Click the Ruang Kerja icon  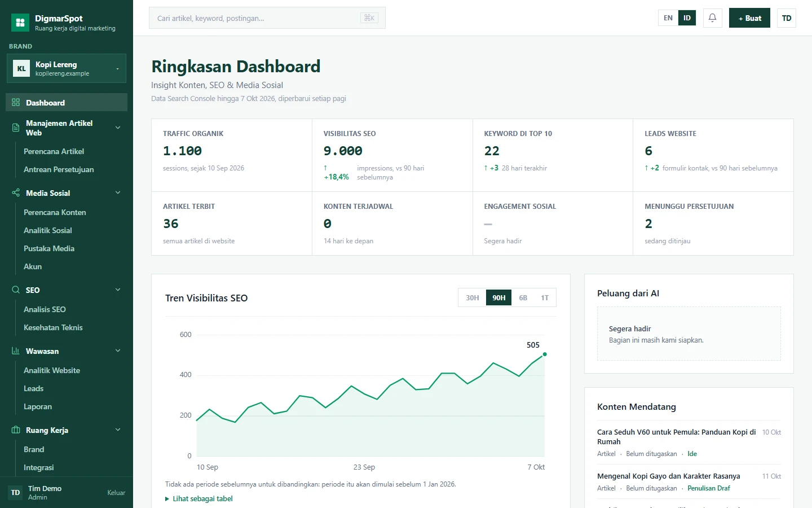click(x=16, y=430)
